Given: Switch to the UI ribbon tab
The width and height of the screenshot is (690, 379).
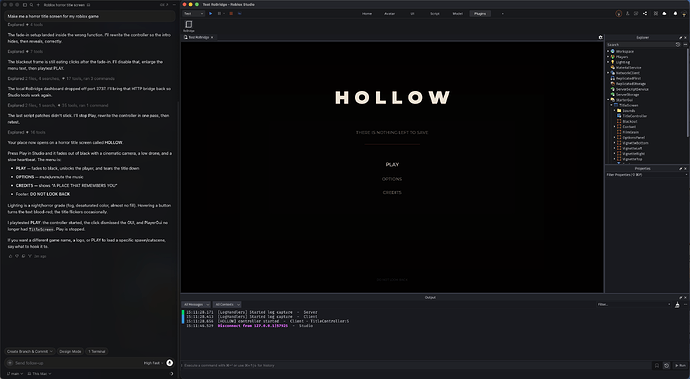Looking at the screenshot, I should (x=412, y=14).
